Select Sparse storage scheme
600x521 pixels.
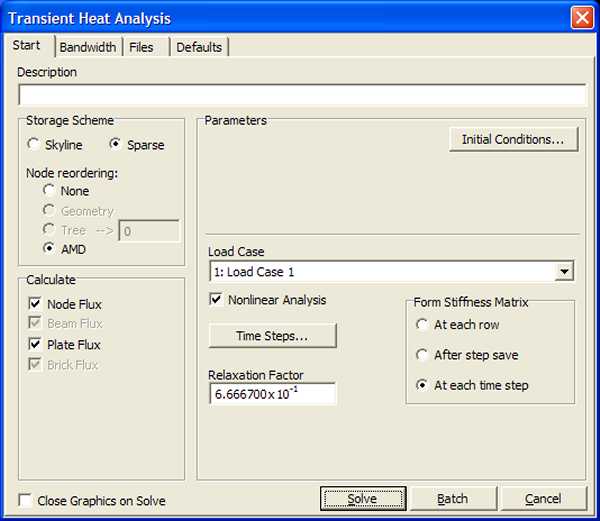click(116, 145)
